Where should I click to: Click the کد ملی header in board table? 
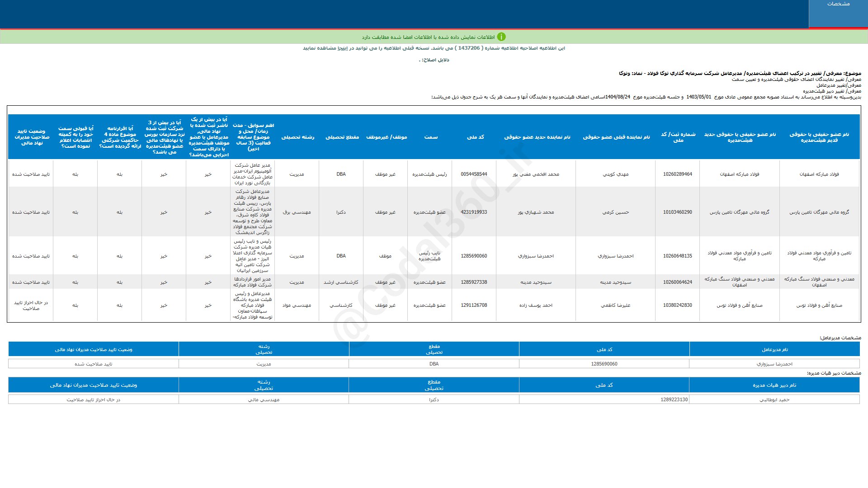tap(475, 137)
